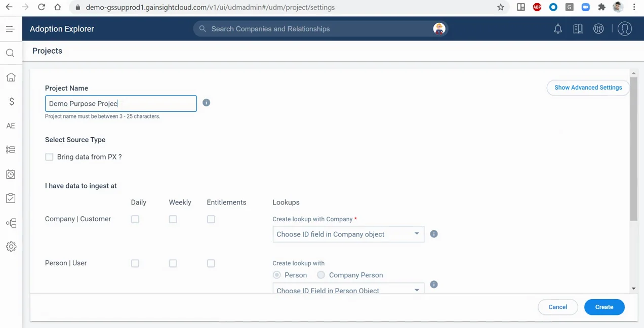Bookmark this page with the star icon

[x=501, y=7]
